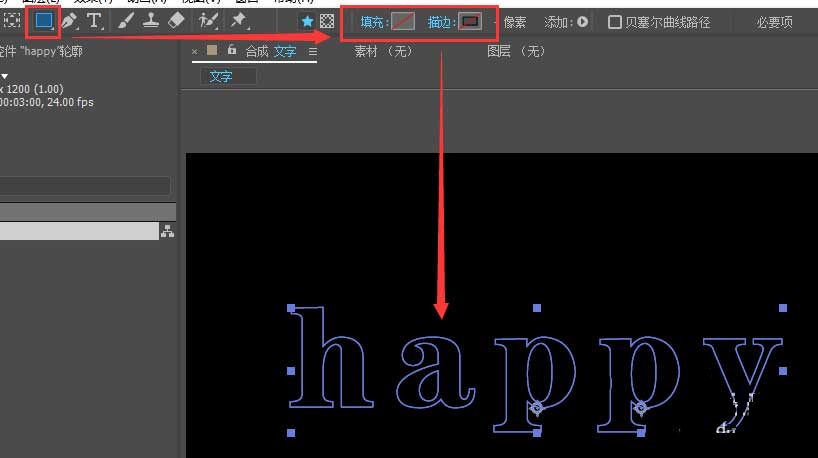The height and width of the screenshot is (458, 818).
Task: Select the Pan Behind anchor tool
Action: 11,21
